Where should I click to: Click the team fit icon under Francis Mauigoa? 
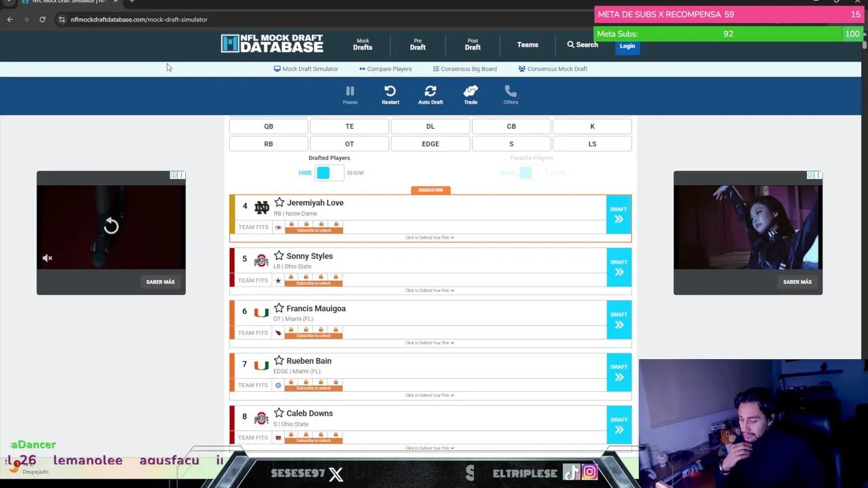(278, 333)
